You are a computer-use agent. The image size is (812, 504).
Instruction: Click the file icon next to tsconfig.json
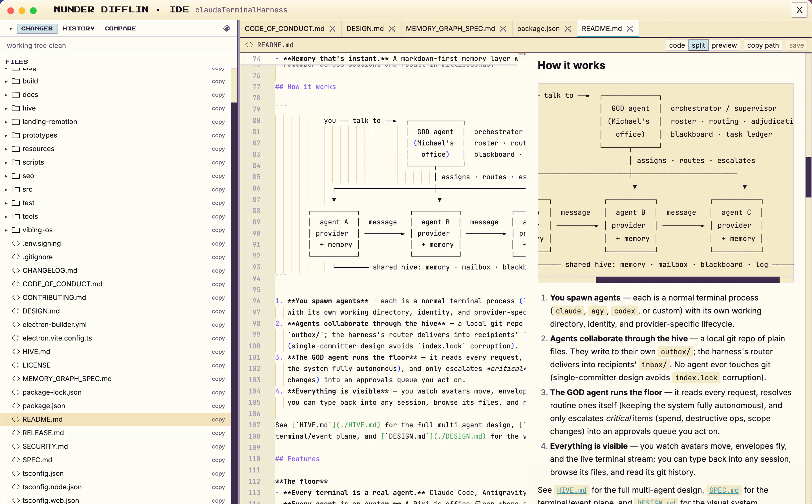tap(16, 473)
